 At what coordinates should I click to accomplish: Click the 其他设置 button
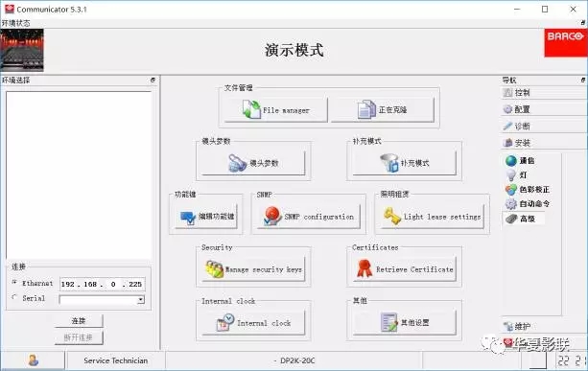click(404, 322)
